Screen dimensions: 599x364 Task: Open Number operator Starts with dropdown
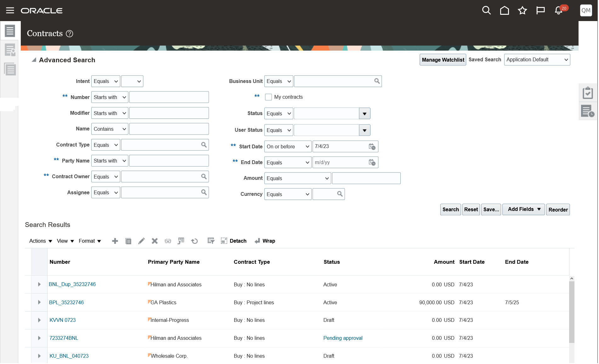pos(110,97)
